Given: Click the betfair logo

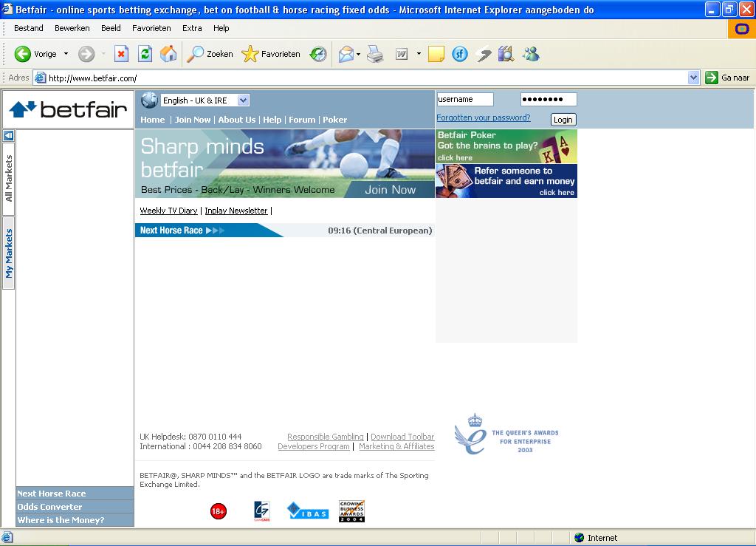Looking at the screenshot, I should point(68,109).
